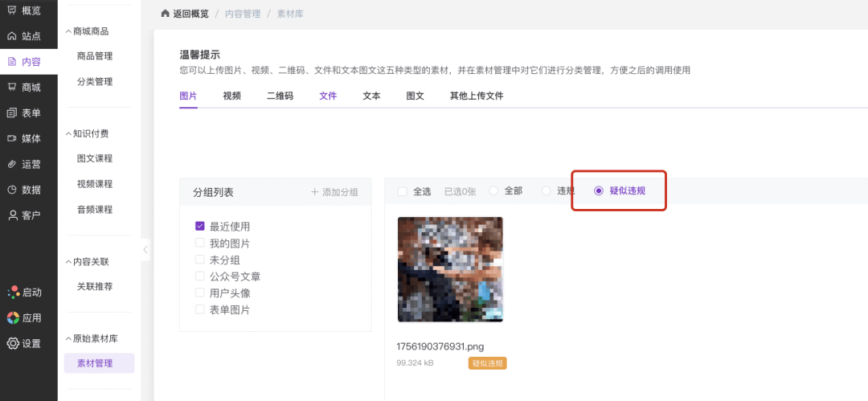This screenshot has height=401, width=868.
Task: Click the pixelated image thumbnail
Action: [450, 269]
